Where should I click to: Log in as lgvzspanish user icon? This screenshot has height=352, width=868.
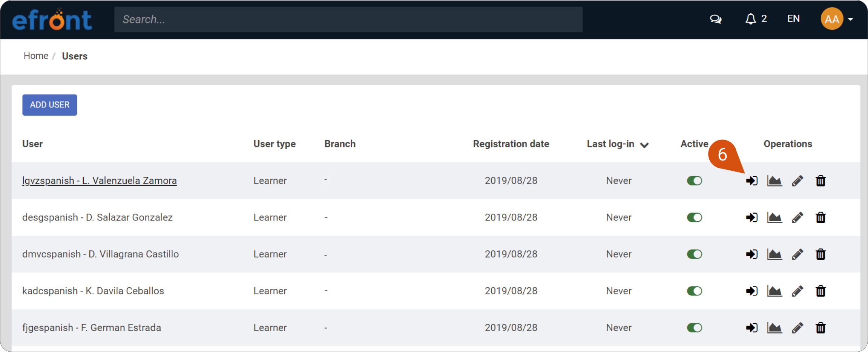(x=751, y=181)
